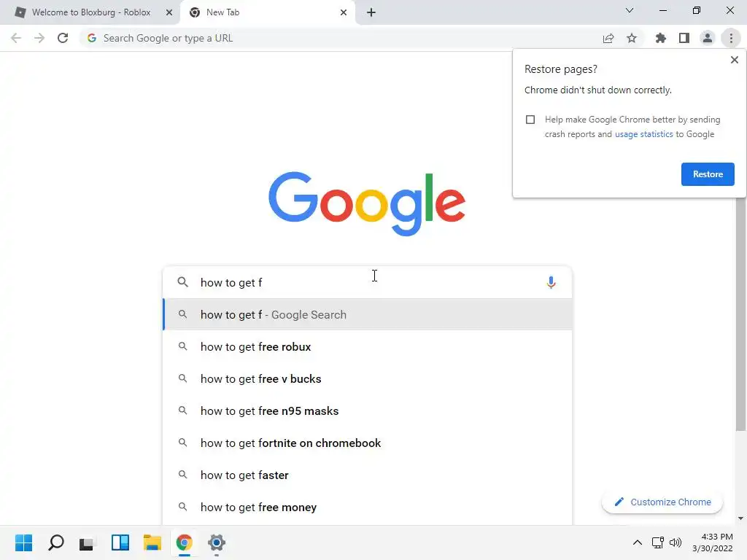Click the Roblox favicon on first tab

(20, 12)
